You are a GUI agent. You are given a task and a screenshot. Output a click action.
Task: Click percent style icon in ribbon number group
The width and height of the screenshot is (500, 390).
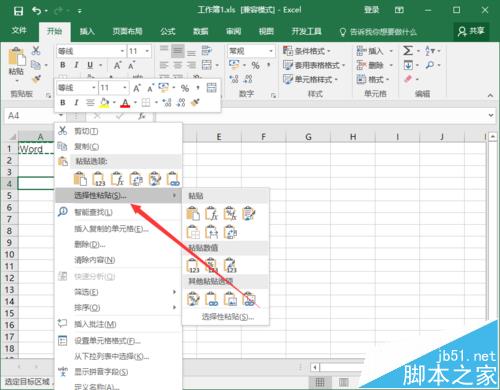coord(255,65)
